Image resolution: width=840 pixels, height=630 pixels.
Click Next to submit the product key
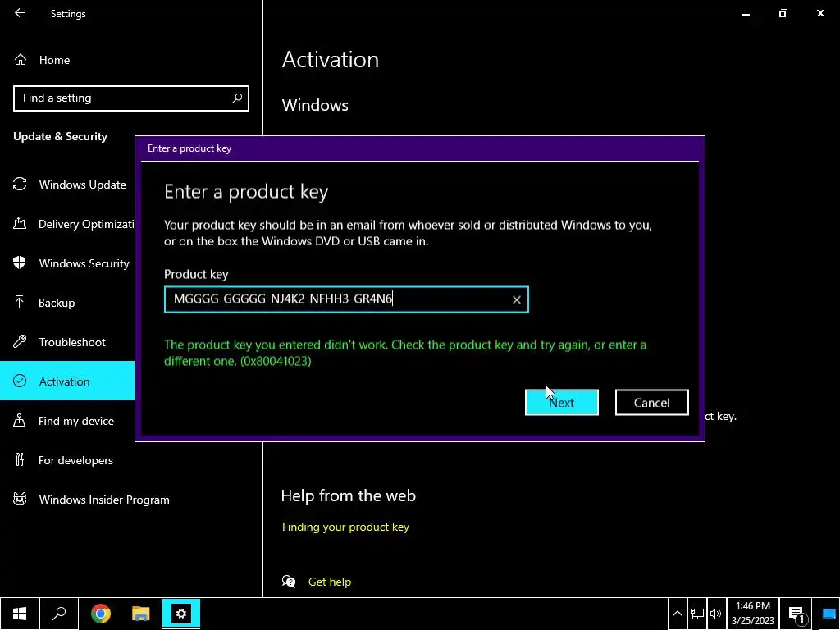pyautogui.click(x=561, y=402)
